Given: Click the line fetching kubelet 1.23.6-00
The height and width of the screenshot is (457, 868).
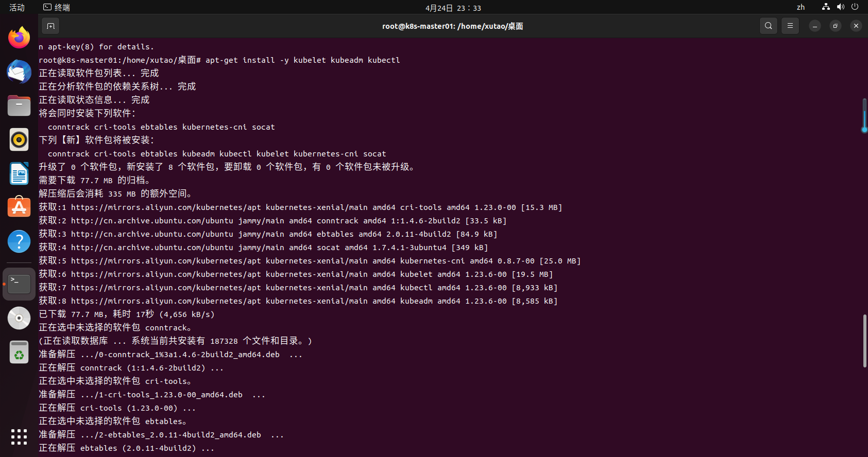Looking at the screenshot, I should [x=296, y=274].
